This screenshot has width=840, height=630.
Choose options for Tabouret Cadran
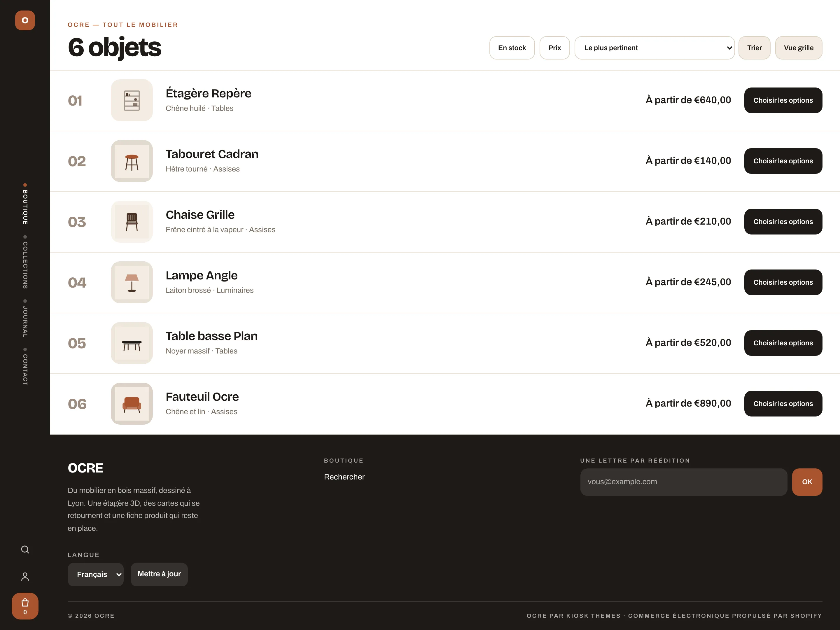pyautogui.click(x=783, y=161)
